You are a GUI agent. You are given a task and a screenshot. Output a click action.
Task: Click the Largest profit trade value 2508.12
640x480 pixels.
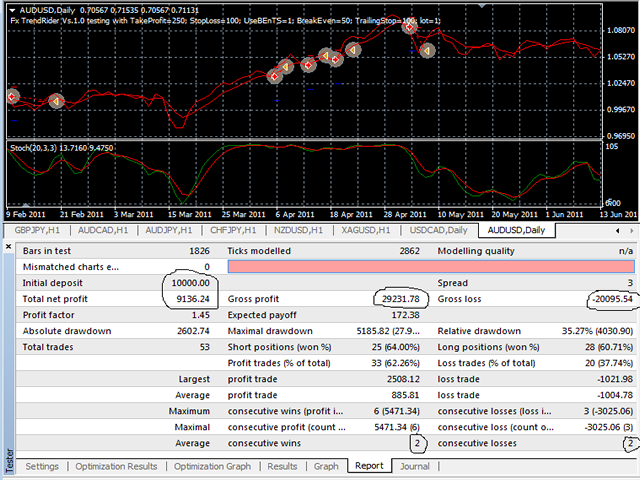[x=403, y=379]
